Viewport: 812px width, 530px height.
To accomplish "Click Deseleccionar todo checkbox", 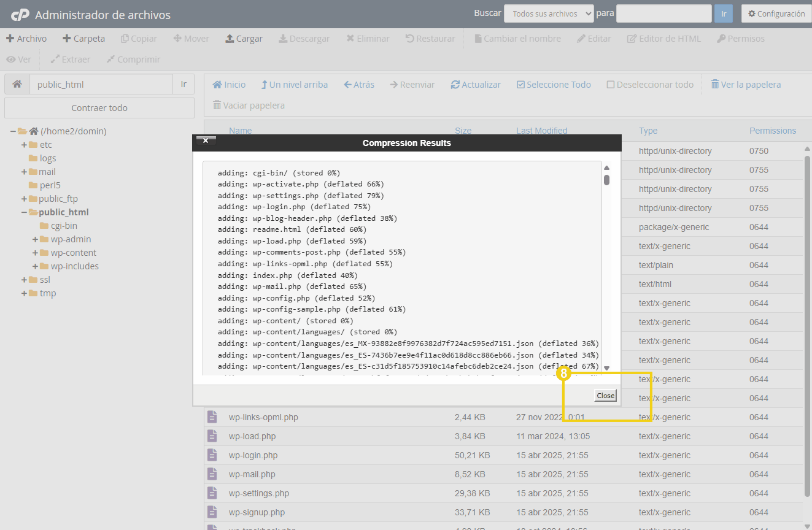I will click(650, 85).
